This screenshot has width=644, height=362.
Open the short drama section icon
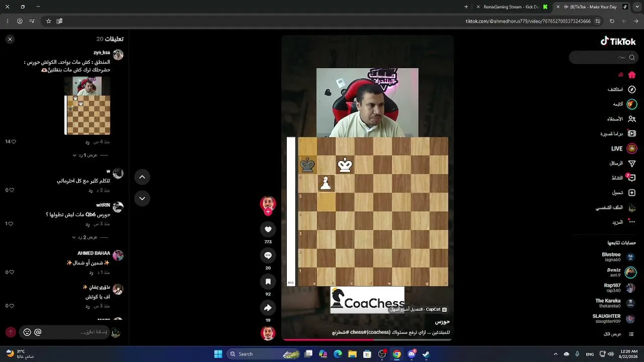click(x=632, y=134)
